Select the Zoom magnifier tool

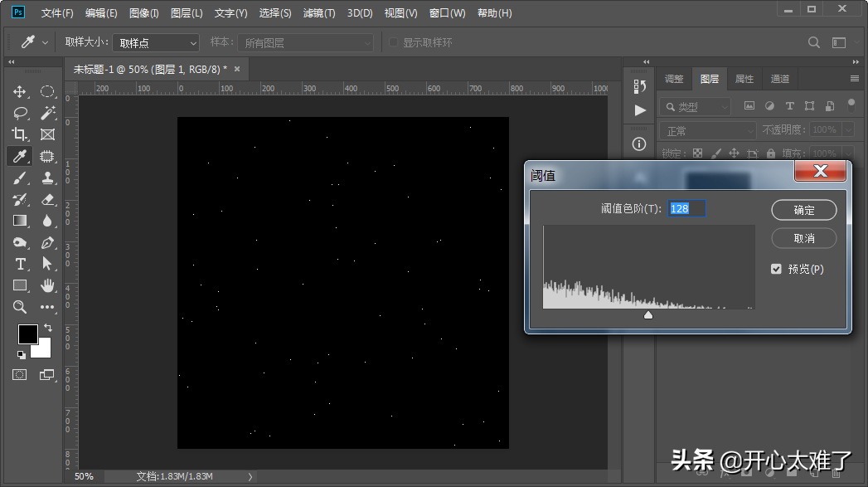point(19,307)
